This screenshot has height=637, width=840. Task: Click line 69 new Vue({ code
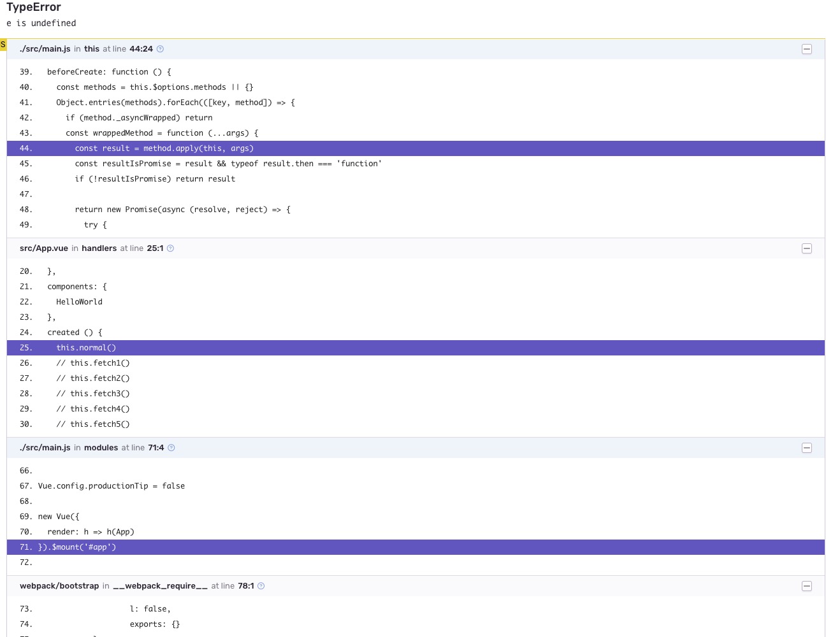59,517
